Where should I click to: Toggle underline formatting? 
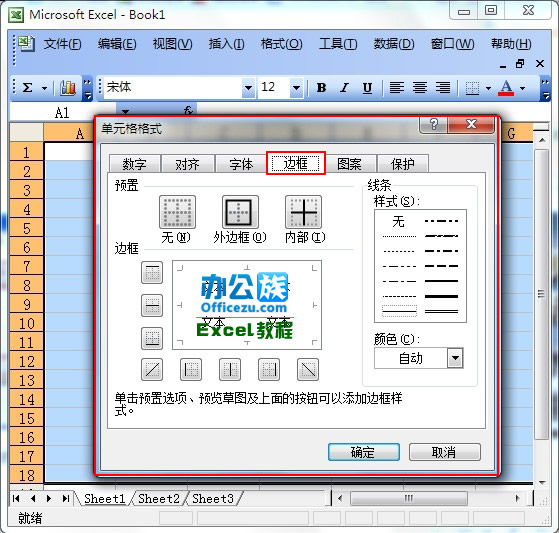tap(367, 87)
